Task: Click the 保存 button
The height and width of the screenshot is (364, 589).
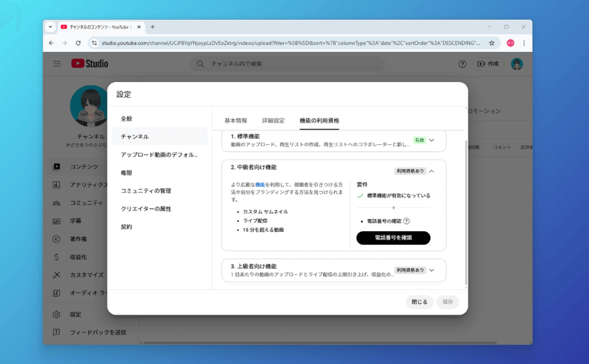Action: pyautogui.click(x=447, y=302)
